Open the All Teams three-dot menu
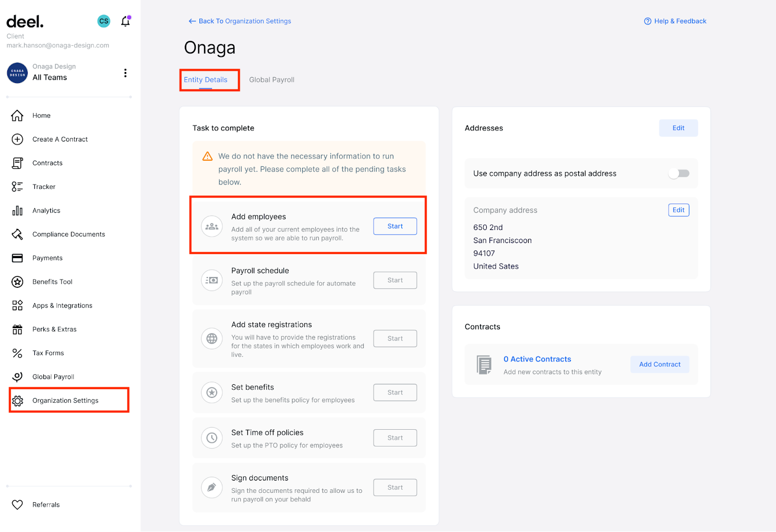Screen dimensions: 776x532 click(125, 73)
